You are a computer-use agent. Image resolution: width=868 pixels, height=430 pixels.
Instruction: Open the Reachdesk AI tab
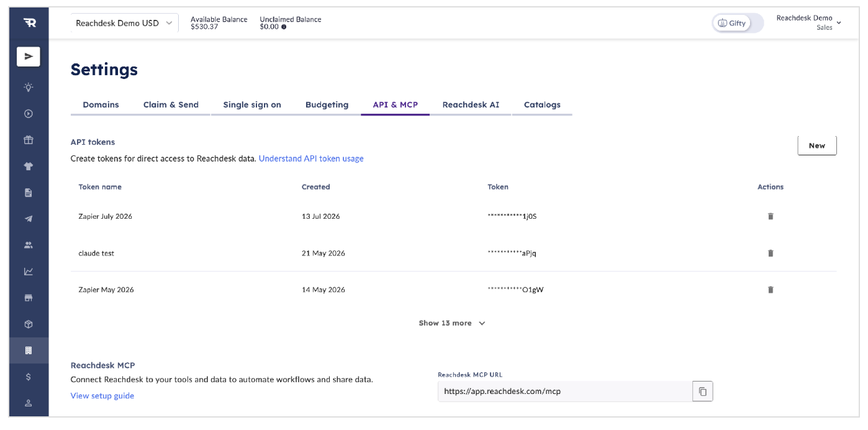(x=471, y=105)
